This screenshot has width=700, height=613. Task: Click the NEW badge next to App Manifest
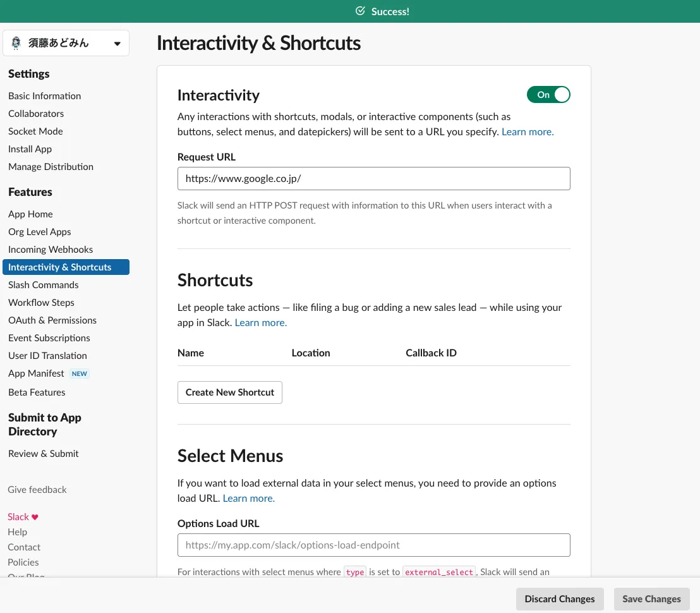(x=80, y=373)
